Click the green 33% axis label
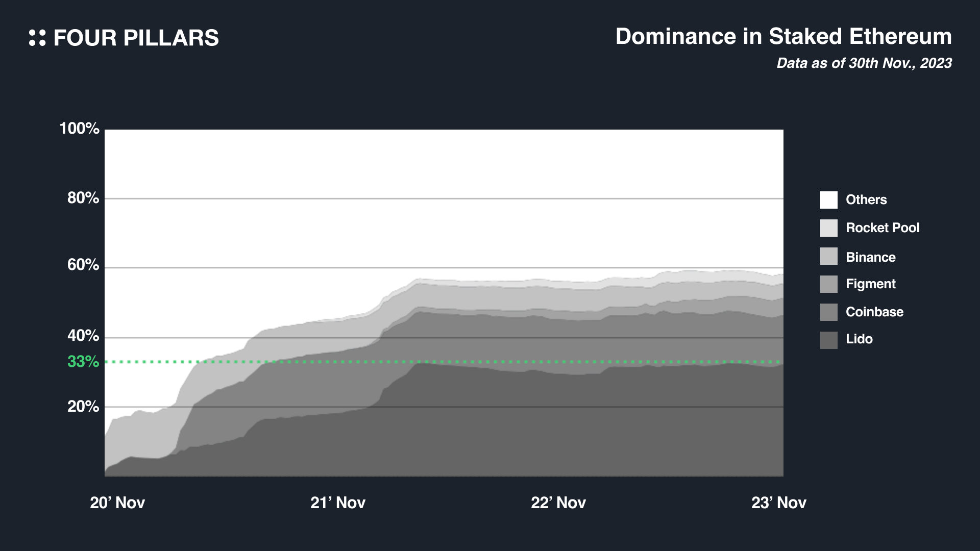 coord(83,362)
